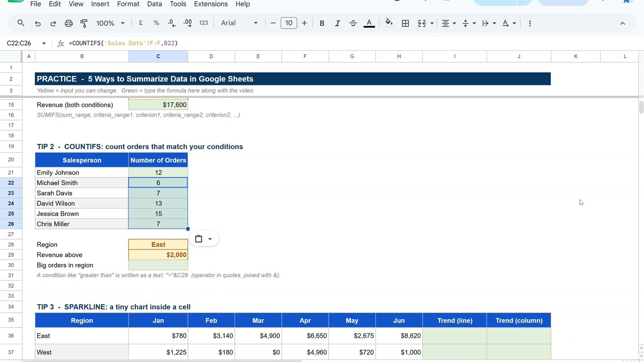
Task: Open the Format menu
Action: 128,4
